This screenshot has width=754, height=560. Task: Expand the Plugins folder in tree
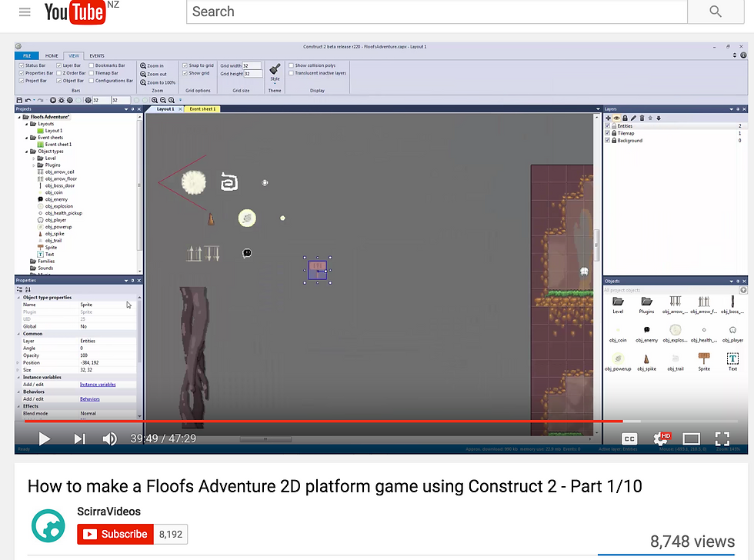pyautogui.click(x=34, y=165)
